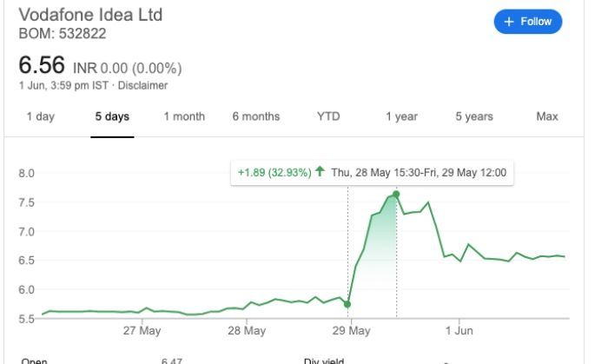Click the 6.56 stock price
The width and height of the screenshot is (608, 364).
42,66
